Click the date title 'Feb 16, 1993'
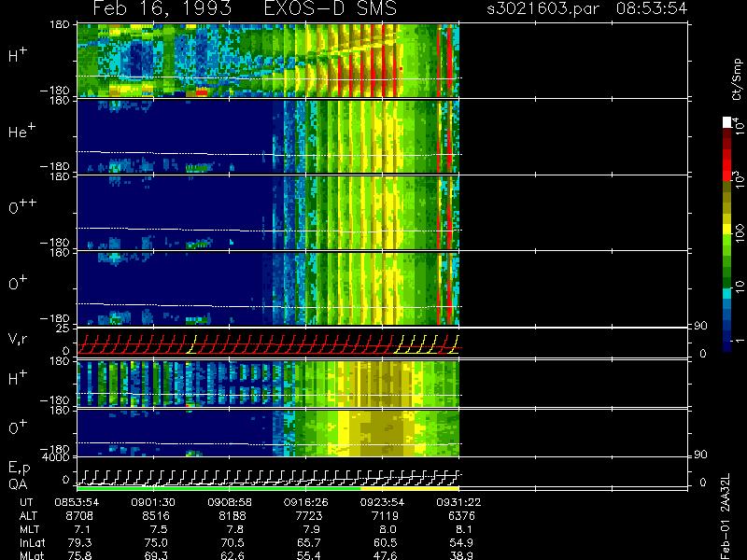Viewport: 747px width, 560px height. point(162,8)
